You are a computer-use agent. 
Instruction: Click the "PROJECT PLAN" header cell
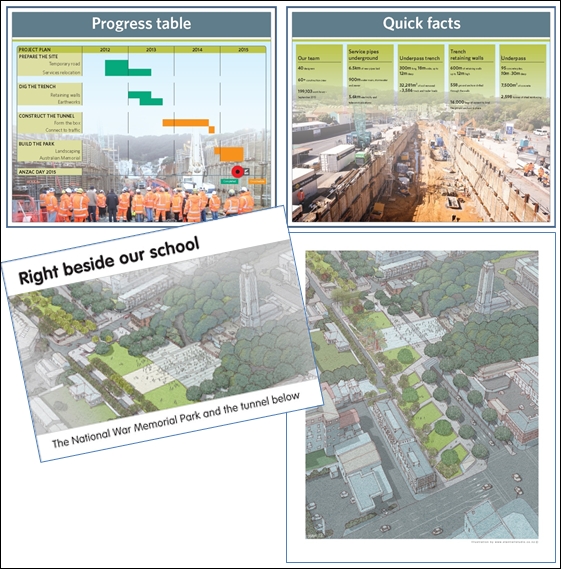point(50,50)
